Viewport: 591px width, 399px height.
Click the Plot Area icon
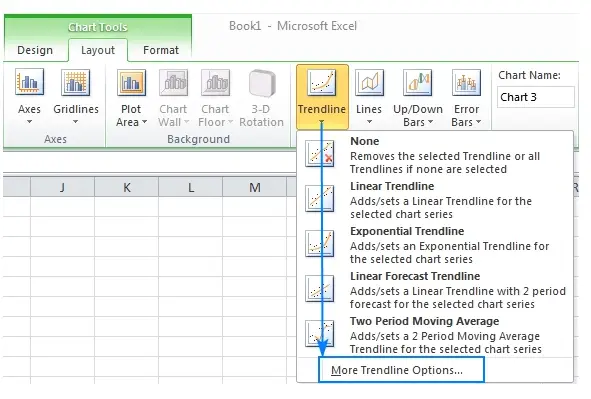coord(131,82)
